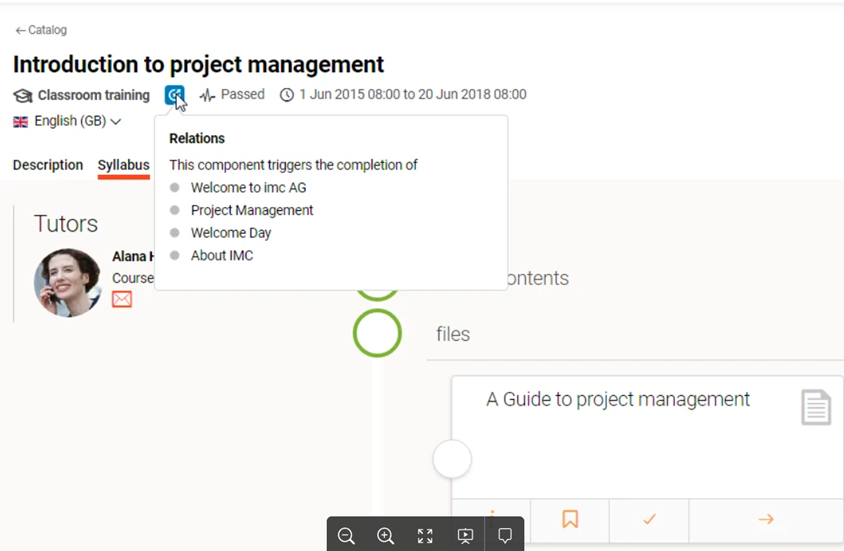The width and height of the screenshot is (844, 551).
Task: Open the Project Management relation
Action: (252, 210)
